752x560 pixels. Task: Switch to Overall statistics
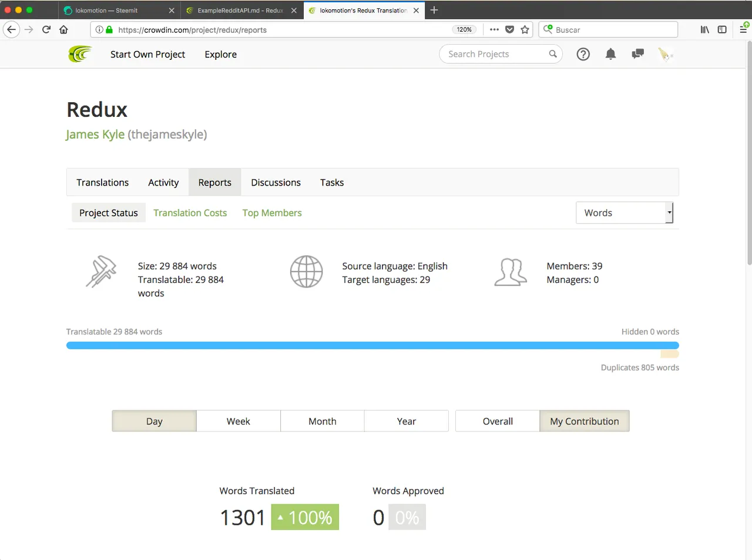[x=498, y=421]
